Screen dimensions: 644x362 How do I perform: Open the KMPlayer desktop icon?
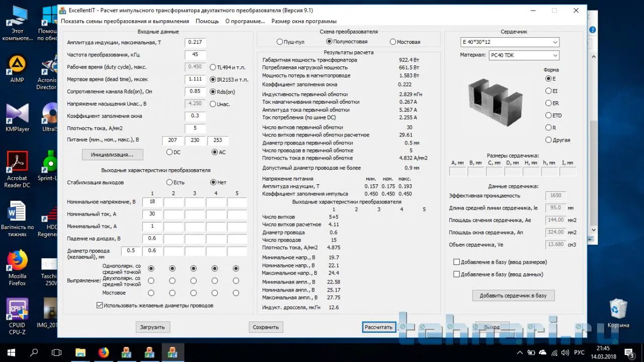17,115
